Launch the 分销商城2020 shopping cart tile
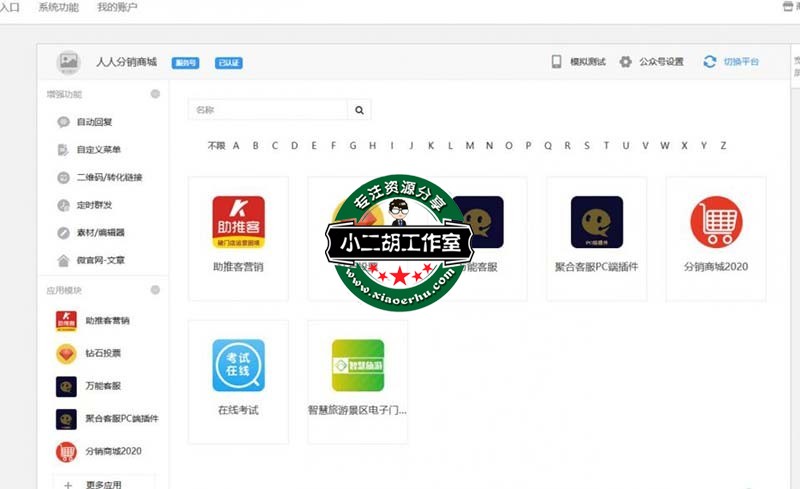The image size is (800, 489). pos(716,222)
